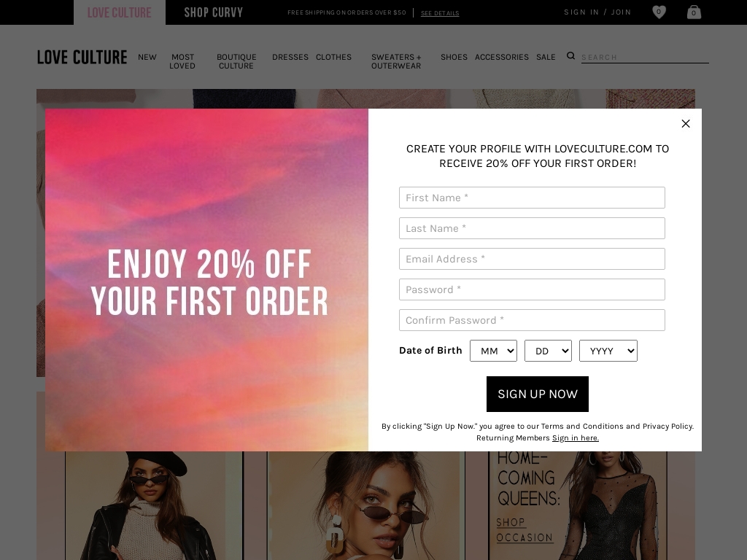Screen dimensions: 747x560
Task: Click the search magnifier icon
Action: pos(570,56)
